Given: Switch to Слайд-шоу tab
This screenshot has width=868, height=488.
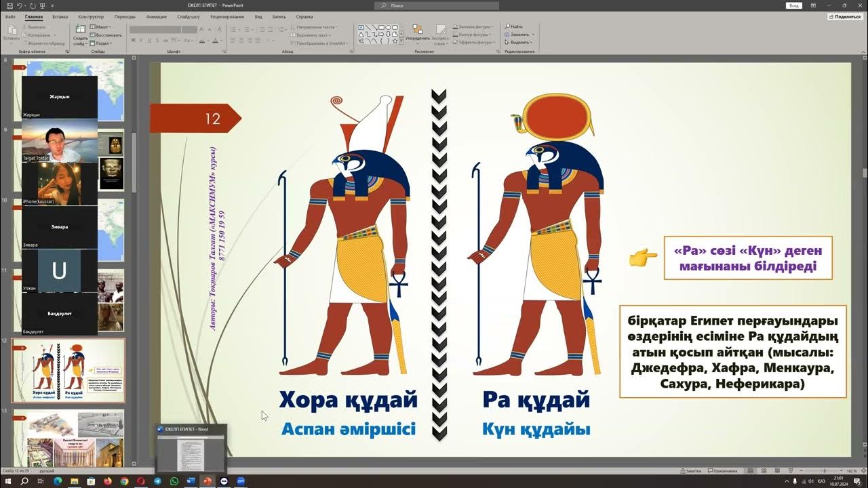Looking at the screenshot, I should [189, 16].
